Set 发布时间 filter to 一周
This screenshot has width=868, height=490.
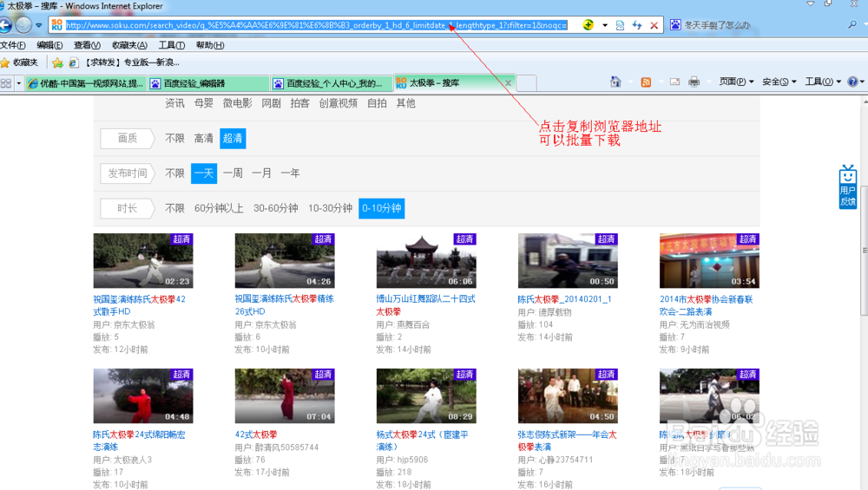[x=233, y=173]
